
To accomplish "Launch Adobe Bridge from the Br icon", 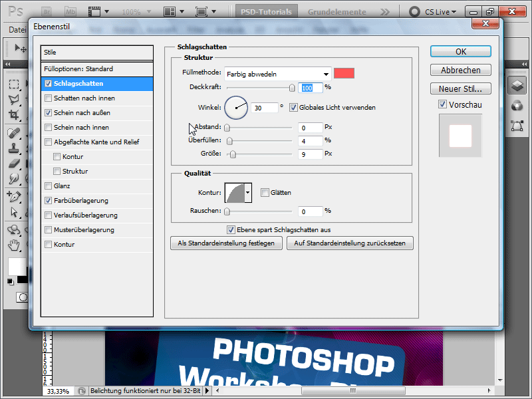I will coord(47,12).
